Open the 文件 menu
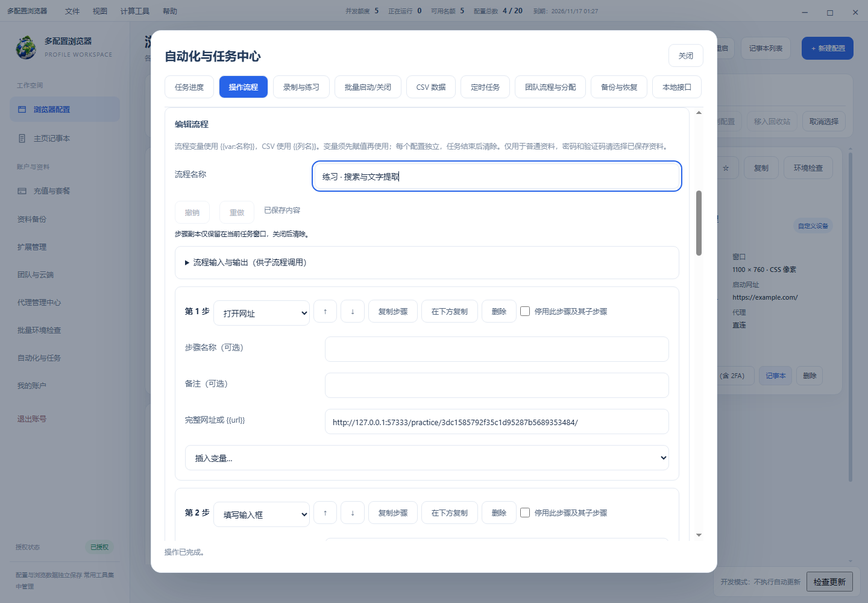The width and height of the screenshot is (868, 603). pyautogui.click(x=72, y=11)
